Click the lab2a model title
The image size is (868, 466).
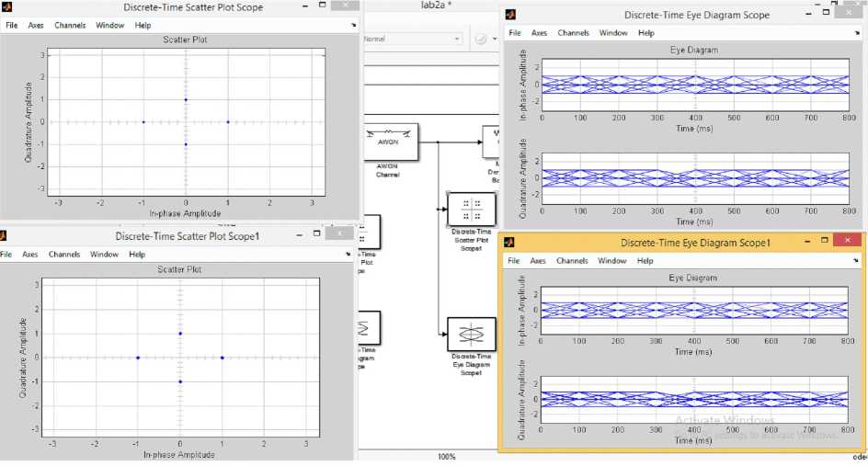coord(436,5)
